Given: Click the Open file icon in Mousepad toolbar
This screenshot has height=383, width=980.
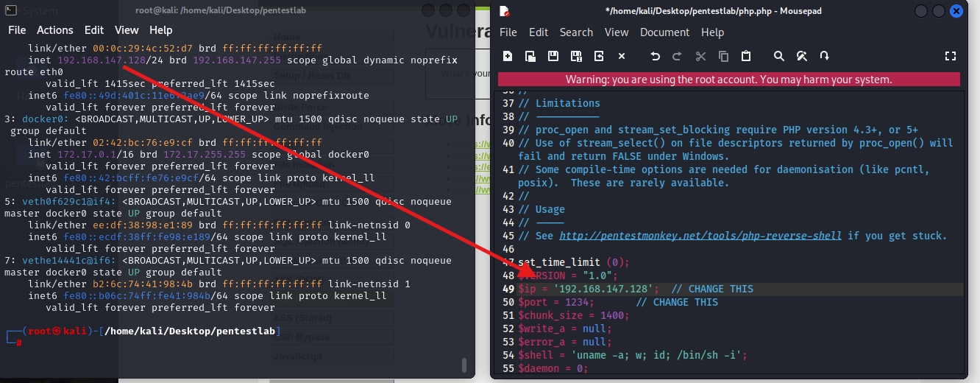Looking at the screenshot, I should pyautogui.click(x=530, y=56).
